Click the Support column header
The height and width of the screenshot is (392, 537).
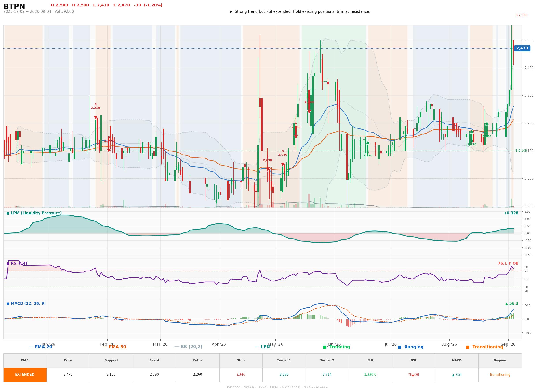tap(111, 360)
